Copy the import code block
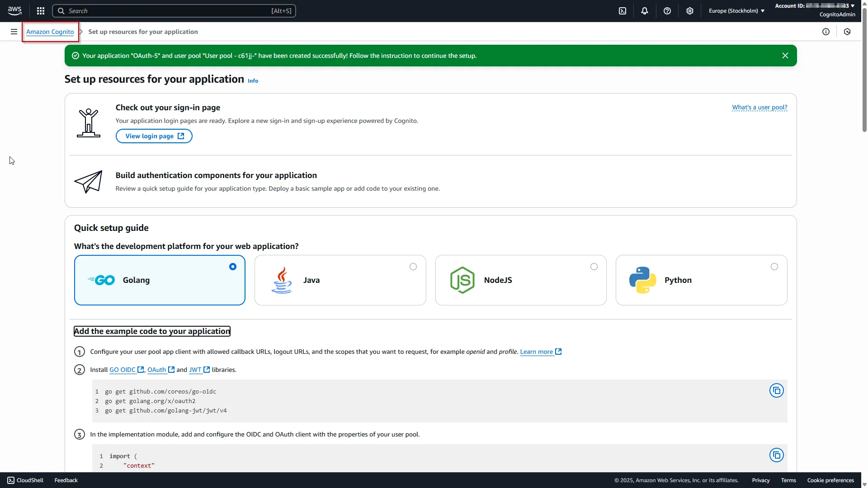 [x=777, y=455]
